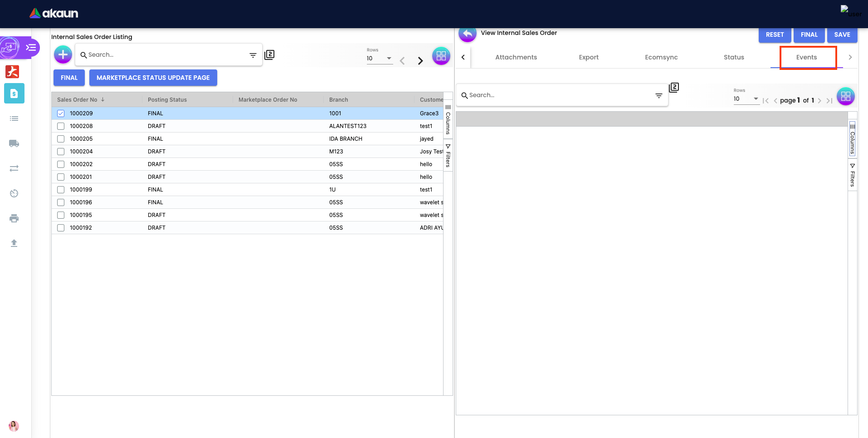Open the Ecomsync tab
The height and width of the screenshot is (438, 868).
click(x=661, y=57)
